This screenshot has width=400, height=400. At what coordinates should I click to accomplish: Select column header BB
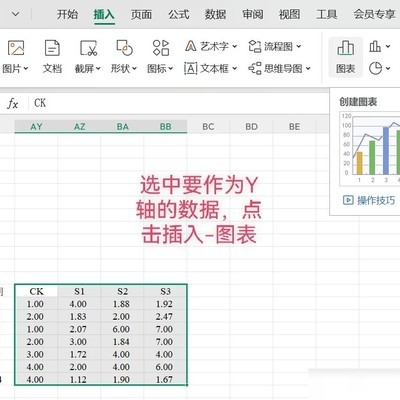[165, 127]
